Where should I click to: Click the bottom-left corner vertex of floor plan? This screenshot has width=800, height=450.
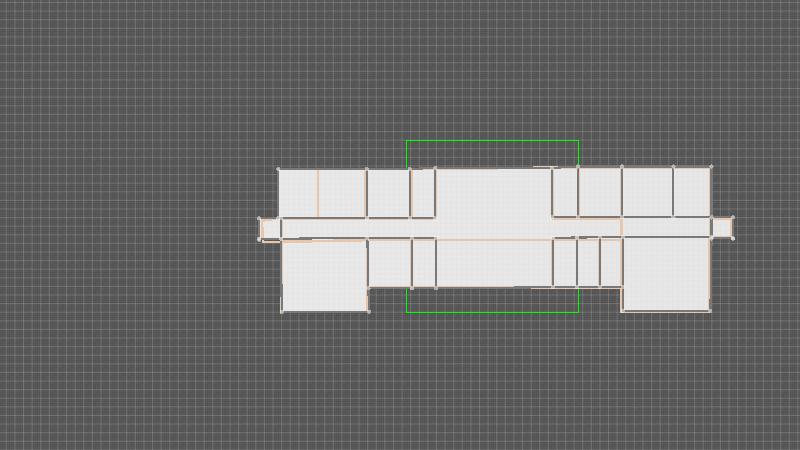[282, 311]
